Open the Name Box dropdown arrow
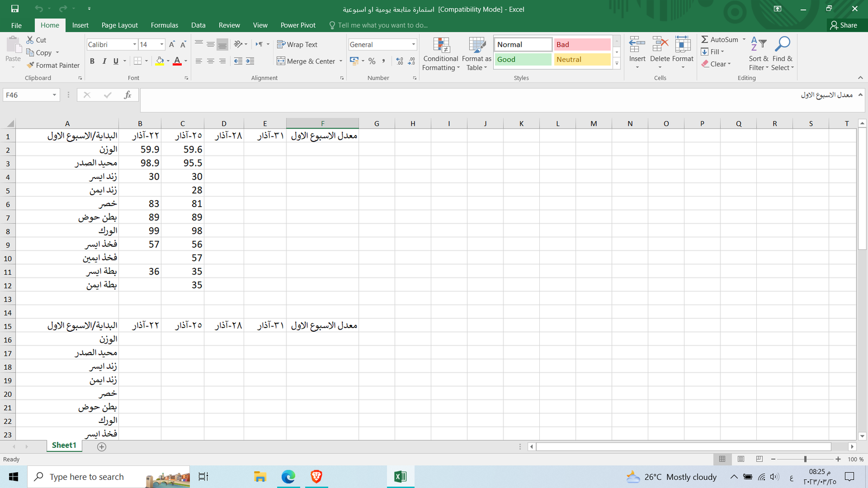Image resolution: width=868 pixels, height=488 pixels. pyautogui.click(x=54, y=95)
